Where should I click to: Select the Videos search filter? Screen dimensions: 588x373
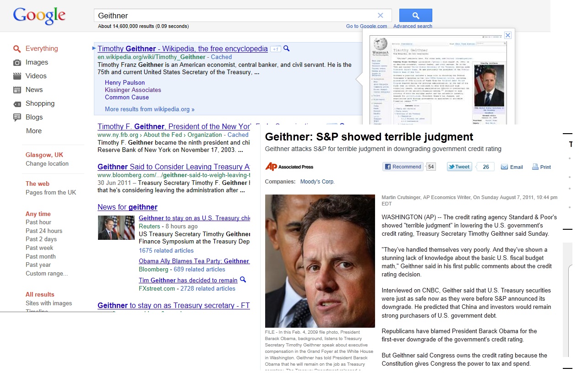(36, 76)
